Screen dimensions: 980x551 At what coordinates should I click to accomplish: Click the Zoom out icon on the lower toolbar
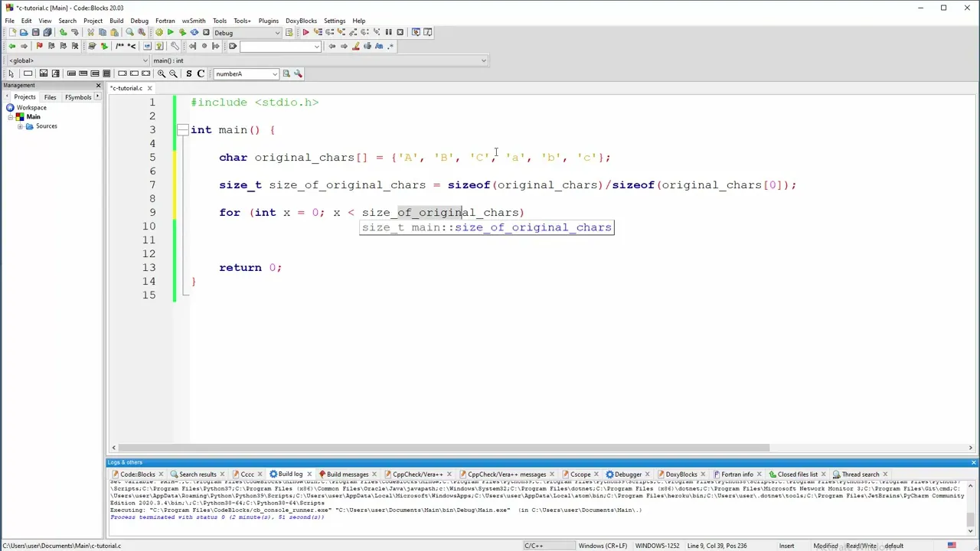pos(173,73)
